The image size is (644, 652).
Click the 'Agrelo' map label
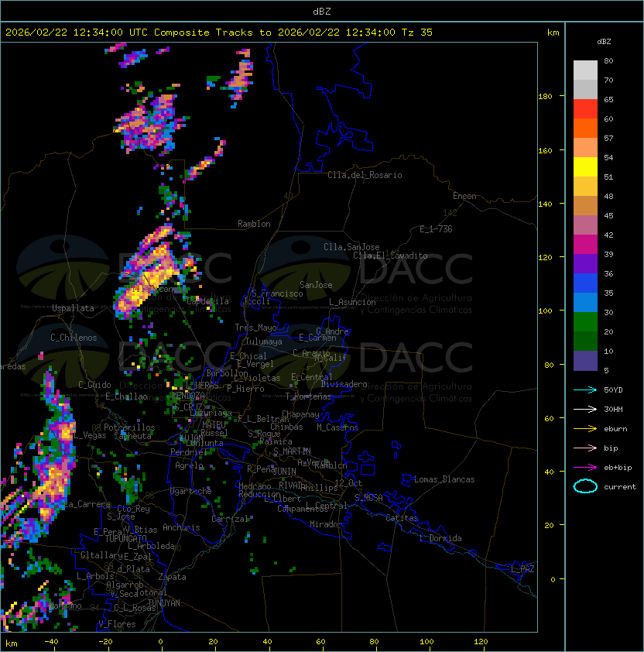tap(189, 465)
